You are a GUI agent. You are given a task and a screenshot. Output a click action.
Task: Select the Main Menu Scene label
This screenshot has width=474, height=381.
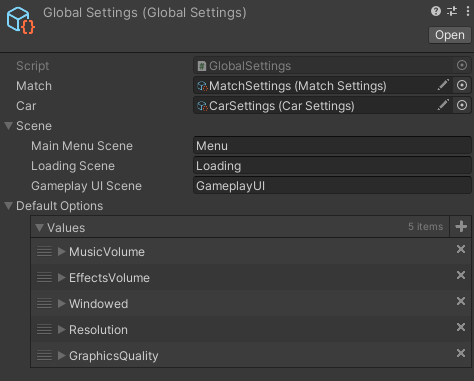click(82, 146)
